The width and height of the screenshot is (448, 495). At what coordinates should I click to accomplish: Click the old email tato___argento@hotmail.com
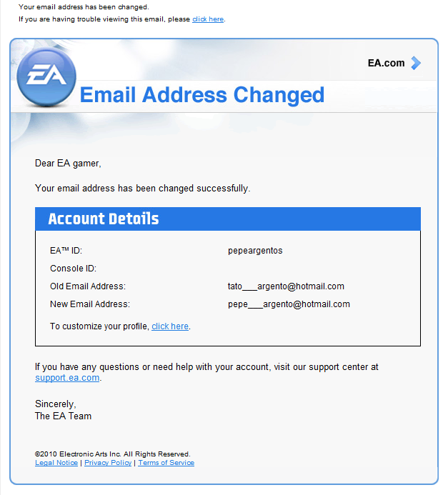coord(286,286)
